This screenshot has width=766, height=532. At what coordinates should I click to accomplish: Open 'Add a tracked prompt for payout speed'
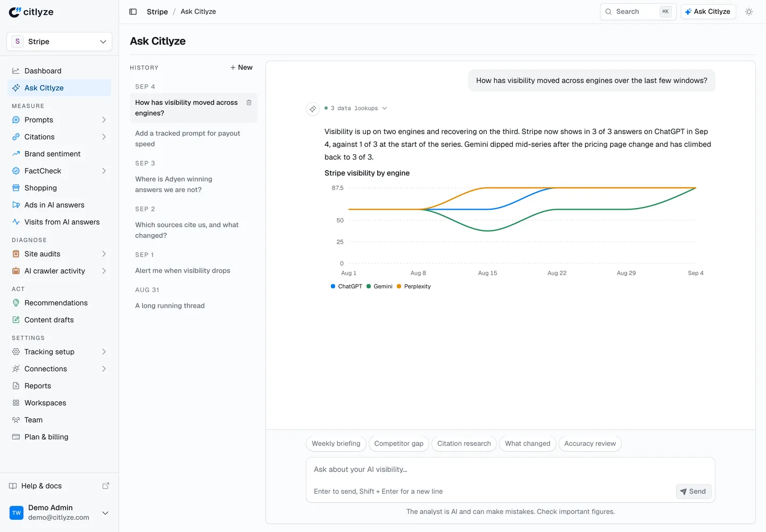194,139
